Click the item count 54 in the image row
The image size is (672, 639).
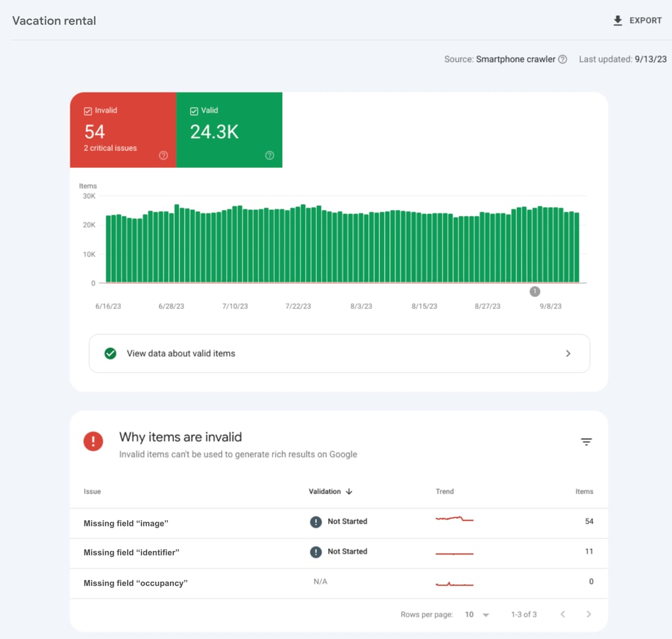click(589, 522)
